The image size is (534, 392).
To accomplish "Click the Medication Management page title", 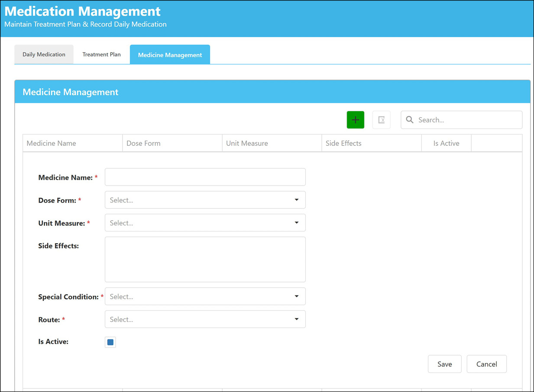I will (82, 11).
